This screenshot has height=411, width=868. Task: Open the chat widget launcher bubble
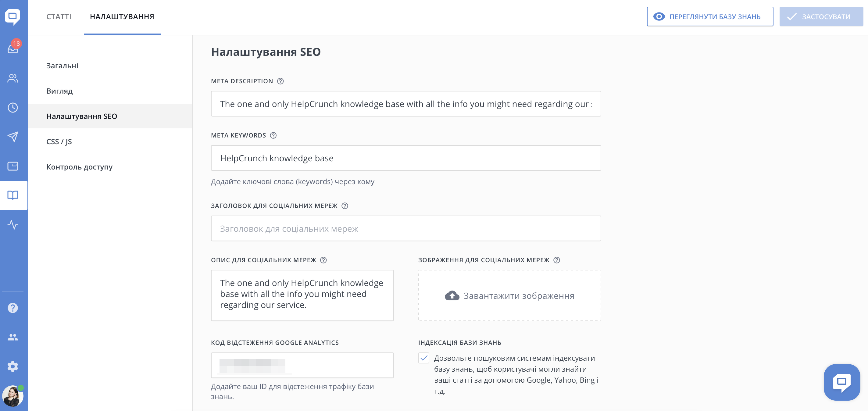point(841,382)
